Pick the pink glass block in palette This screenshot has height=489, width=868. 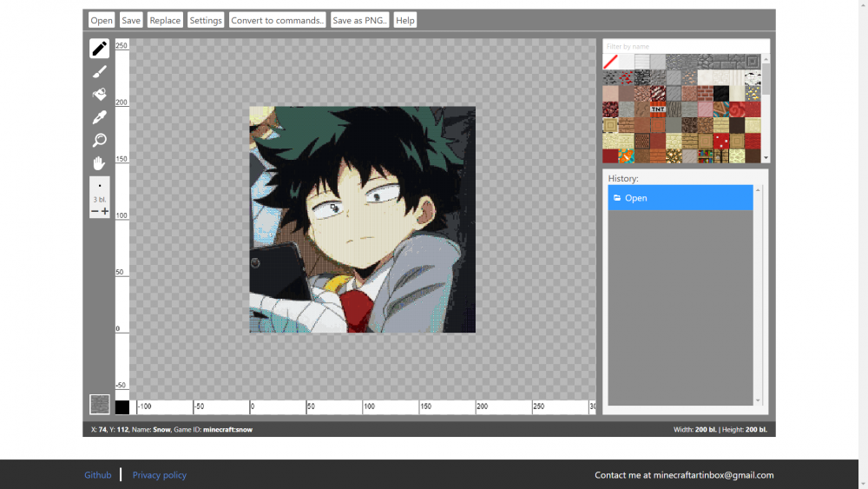click(x=705, y=109)
